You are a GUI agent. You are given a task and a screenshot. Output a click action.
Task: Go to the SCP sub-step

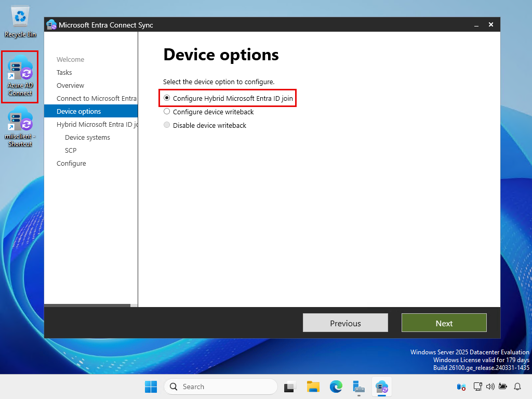pyautogui.click(x=71, y=150)
